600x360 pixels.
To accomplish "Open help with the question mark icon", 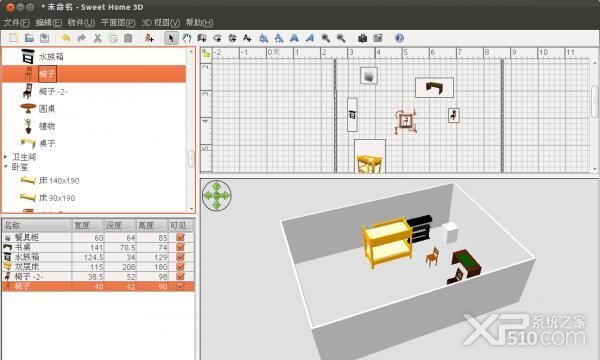I will click(x=399, y=38).
